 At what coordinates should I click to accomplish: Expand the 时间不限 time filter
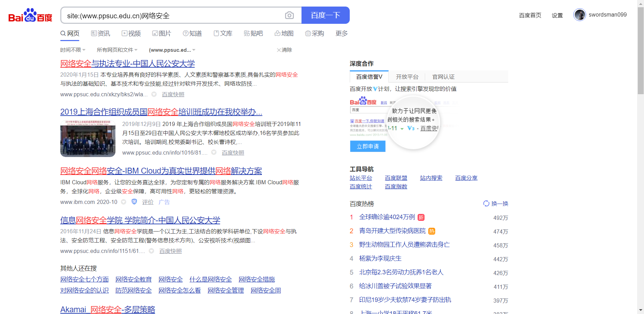pyautogui.click(x=73, y=50)
